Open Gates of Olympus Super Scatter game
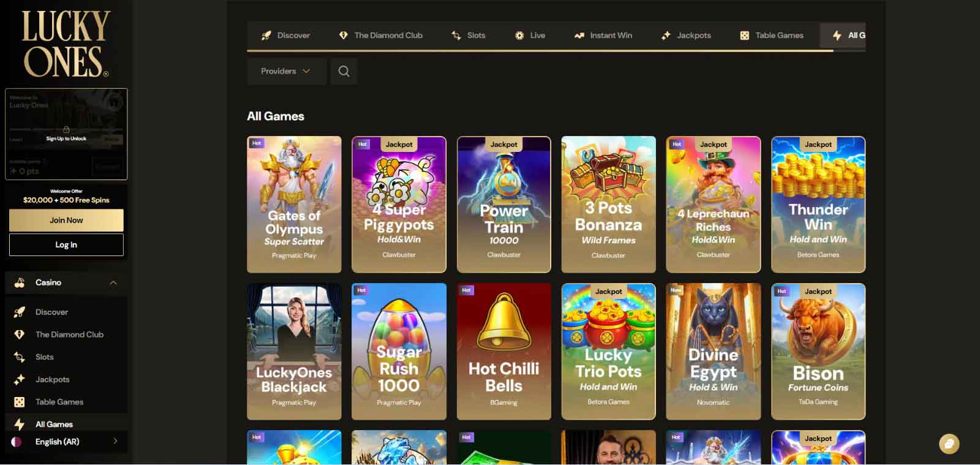 (x=294, y=205)
